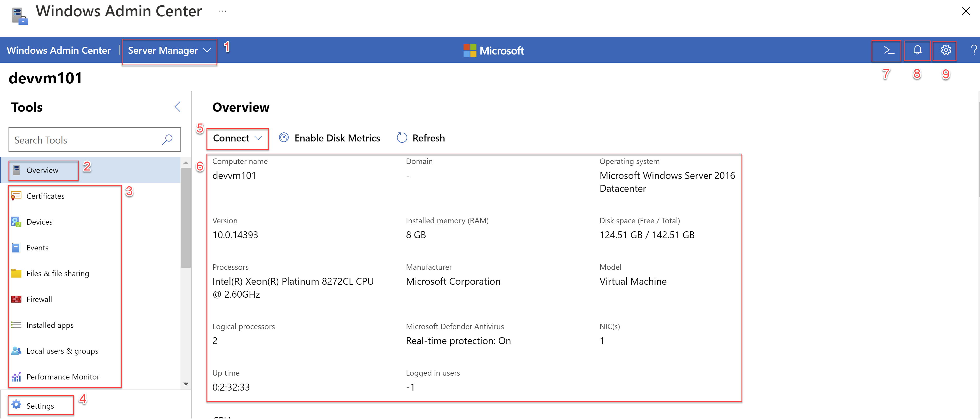980x420 pixels.
Task: Click the Certificates tool icon
Action: click(x=16, y=196)
